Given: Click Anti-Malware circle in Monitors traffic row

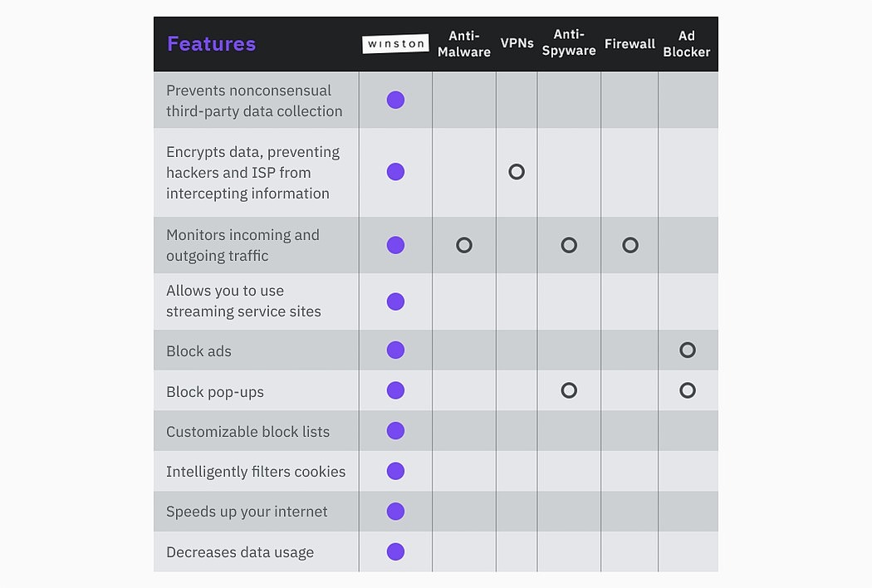Looking at the screenshot, I should [x=464, y=245].
